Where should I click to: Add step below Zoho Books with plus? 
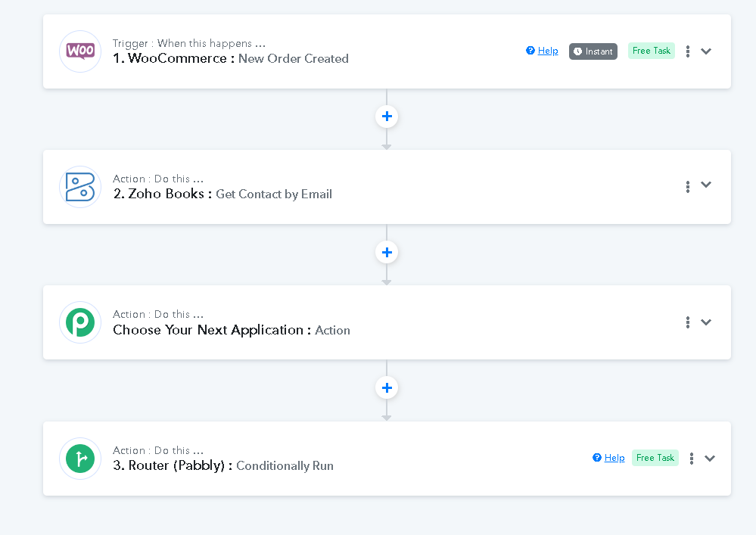[387, 253]
